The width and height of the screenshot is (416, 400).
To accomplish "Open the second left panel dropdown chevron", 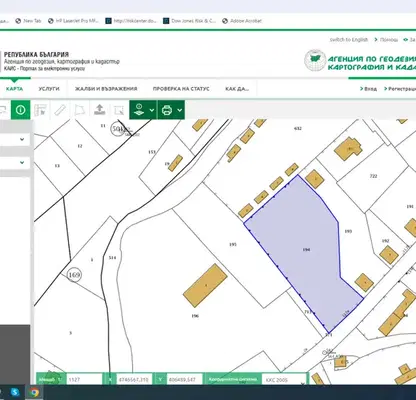I will point(22,162).
